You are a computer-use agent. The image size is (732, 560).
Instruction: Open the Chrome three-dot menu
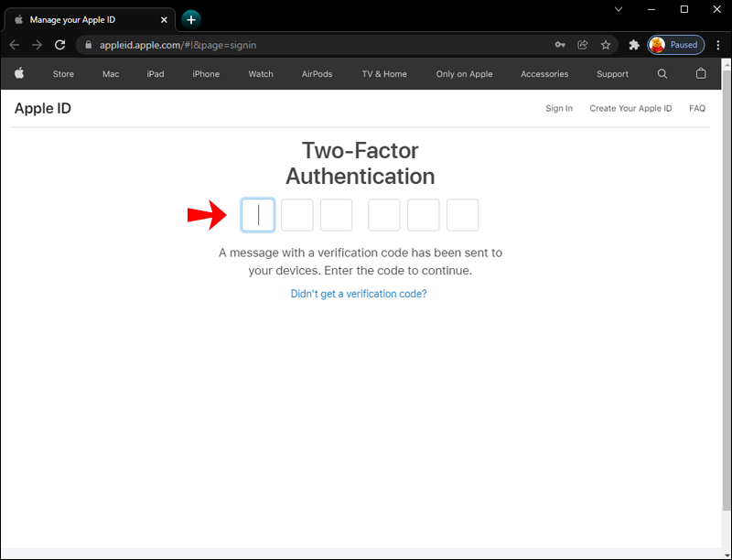pyautogui.click(x=718, y=45)
